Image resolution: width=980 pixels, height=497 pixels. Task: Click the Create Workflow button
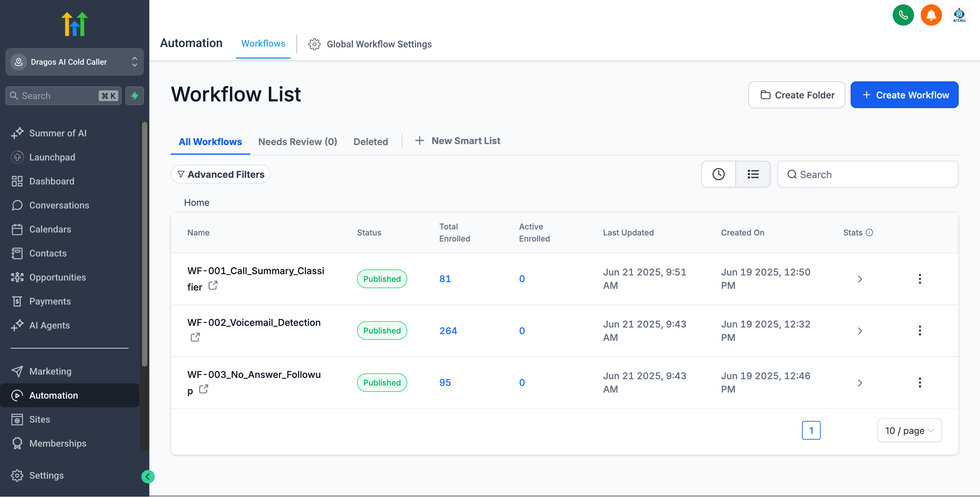coord(904,95)
